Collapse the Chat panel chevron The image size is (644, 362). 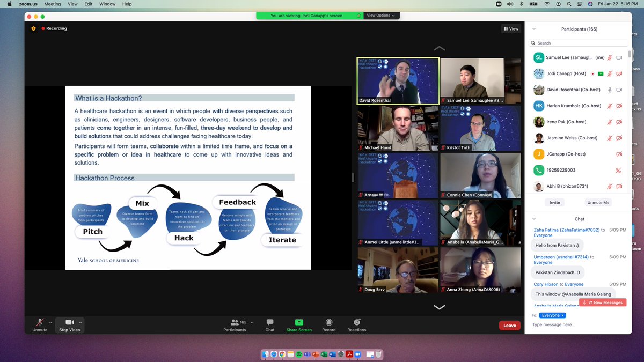pos(534,219)
